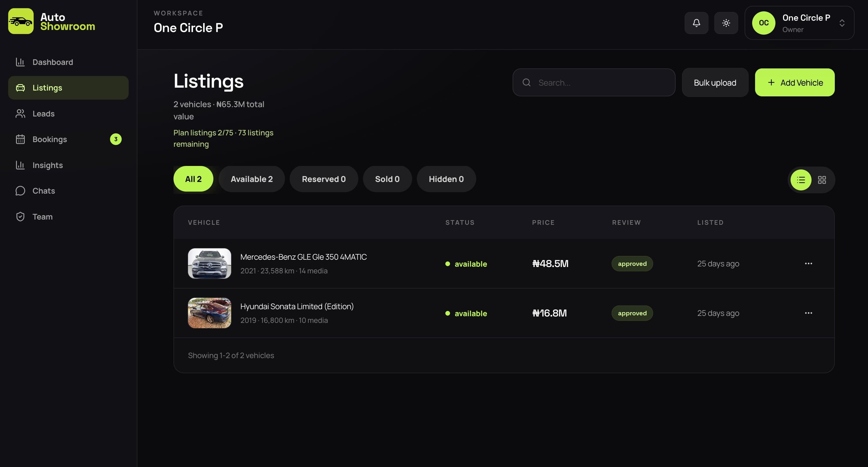This screenshot has width=868, height=467.
Task: Click Plan listings 2/75 remaining text
Action: [223, 138]
